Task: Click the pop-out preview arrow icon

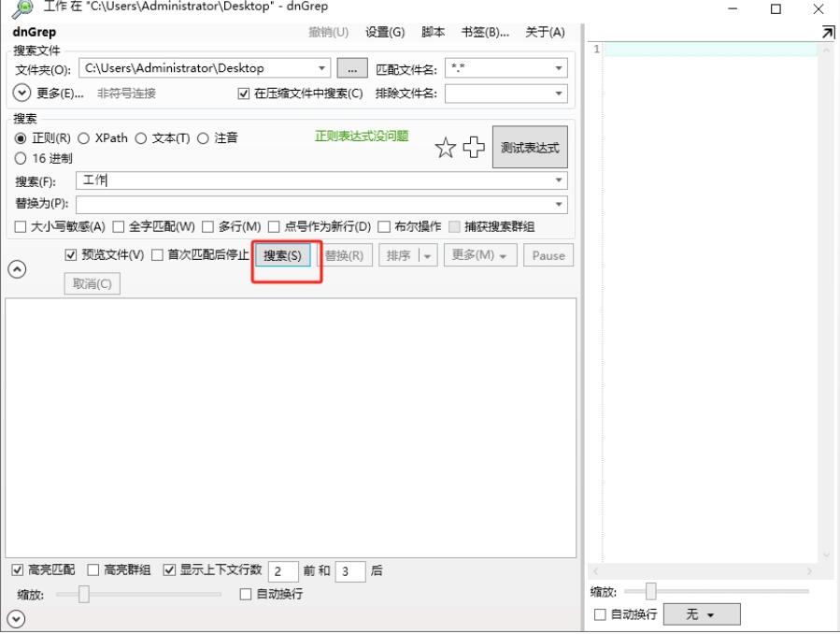Action: [x=828, y=33]
